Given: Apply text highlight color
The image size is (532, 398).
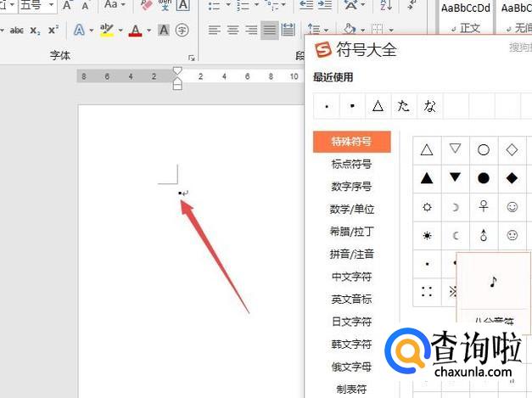Looking at the screenshot, I should pyautogui.click(x=105, y=31).
